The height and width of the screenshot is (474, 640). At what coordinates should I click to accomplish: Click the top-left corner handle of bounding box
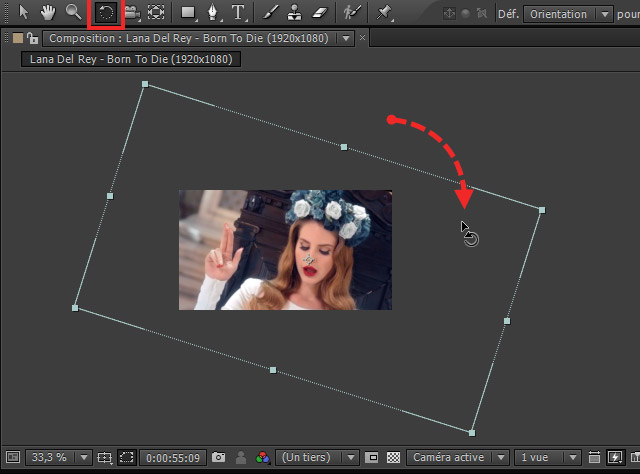click(145, 84)
